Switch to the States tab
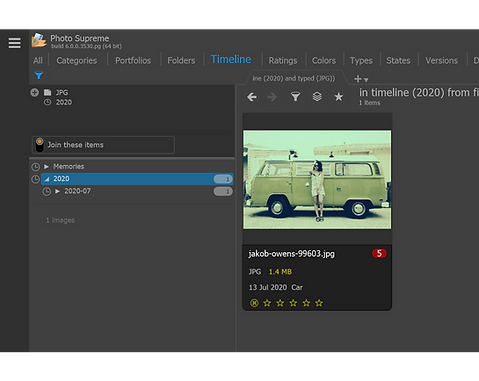 click(x=398, y=60)
